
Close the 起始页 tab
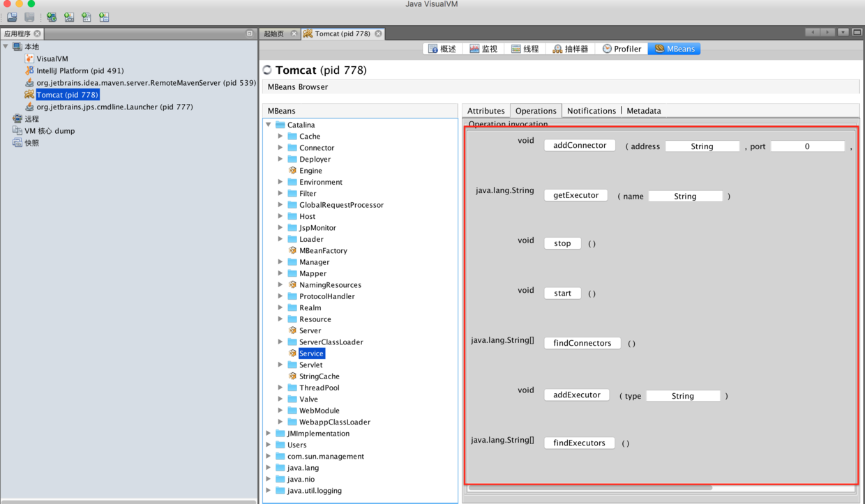click(x=294, y=33)
